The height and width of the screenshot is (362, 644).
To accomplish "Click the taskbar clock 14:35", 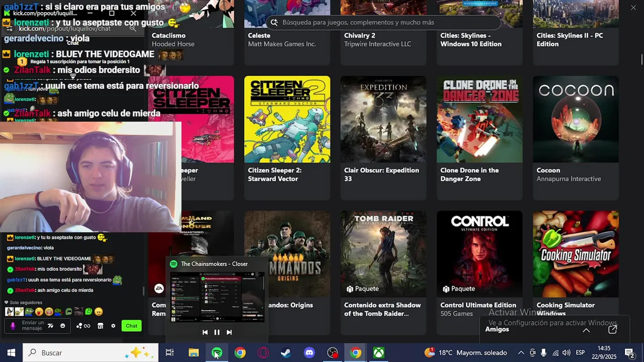I will coord(604,353).
